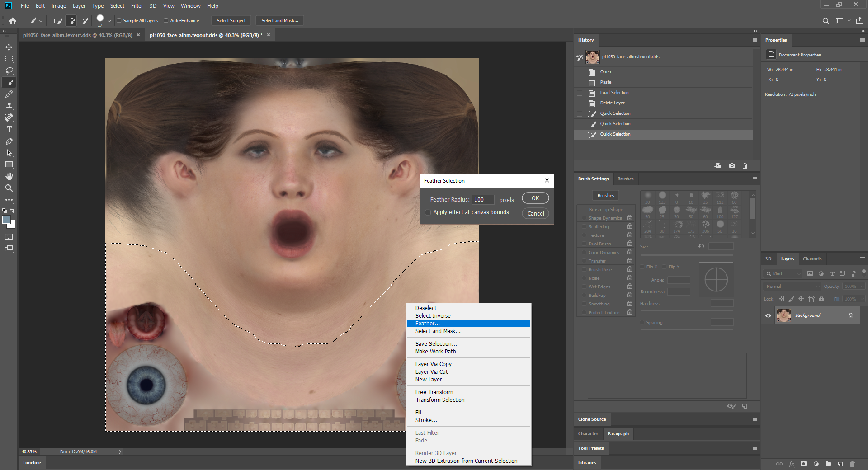Delete current state trash icon in History

(x=745, y=166)
